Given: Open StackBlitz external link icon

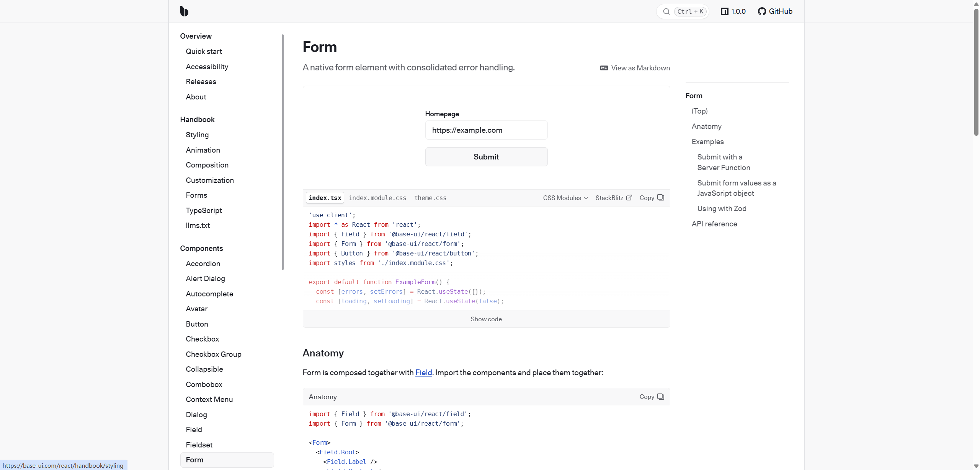Looking at the screenshot, I should click(629, 198).
